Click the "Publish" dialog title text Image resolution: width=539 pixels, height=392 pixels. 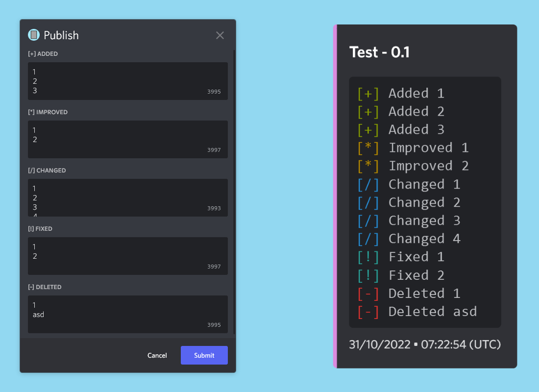[x=61, y=35]
